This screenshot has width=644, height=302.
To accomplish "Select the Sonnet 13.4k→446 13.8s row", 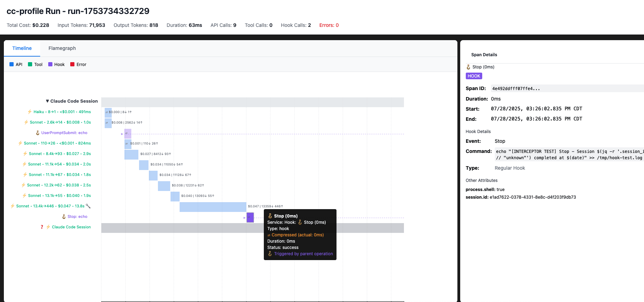I will click(x=50, y=206).
